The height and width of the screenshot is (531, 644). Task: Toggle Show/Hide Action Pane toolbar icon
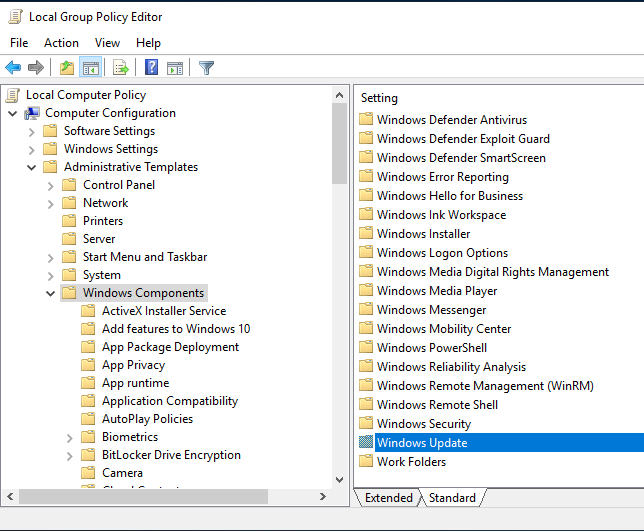click(x=175, y=67)
